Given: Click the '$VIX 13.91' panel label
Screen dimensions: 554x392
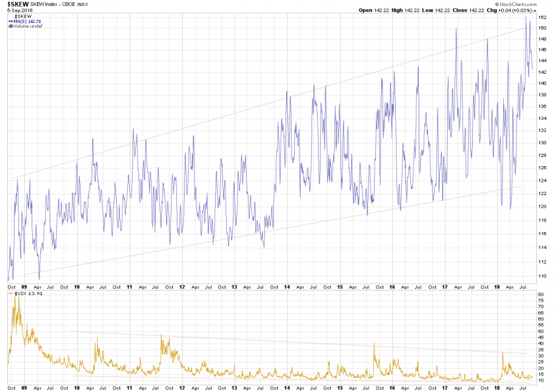Looking at the screenshot, I should pyautogui.click(x=28, y=294).
